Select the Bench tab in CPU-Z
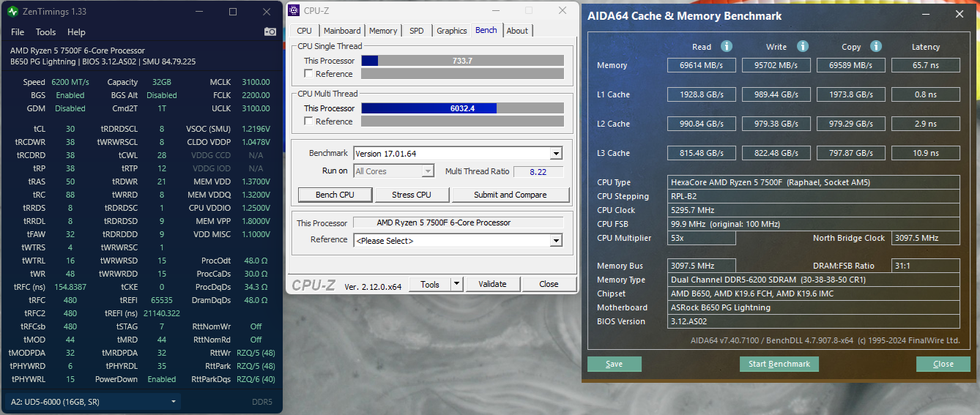The height and width of the screenshot is (415, 980). point(486,30)
